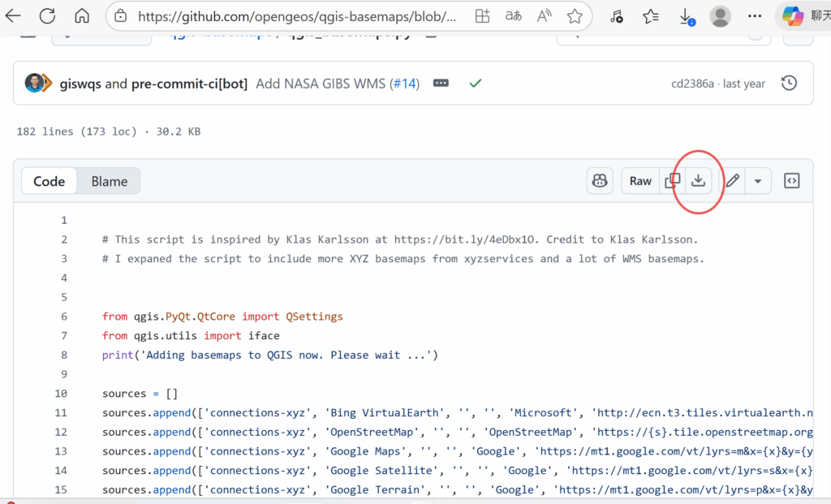Open browser settings and more menu
The width and height of the screenshot is (831, 504).
click(x=756, y=16)
